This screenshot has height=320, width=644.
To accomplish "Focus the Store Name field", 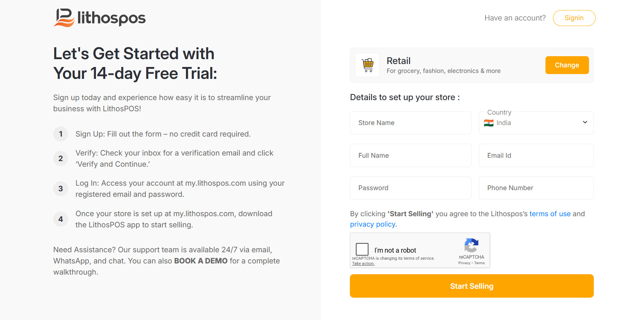I will 410,123.
